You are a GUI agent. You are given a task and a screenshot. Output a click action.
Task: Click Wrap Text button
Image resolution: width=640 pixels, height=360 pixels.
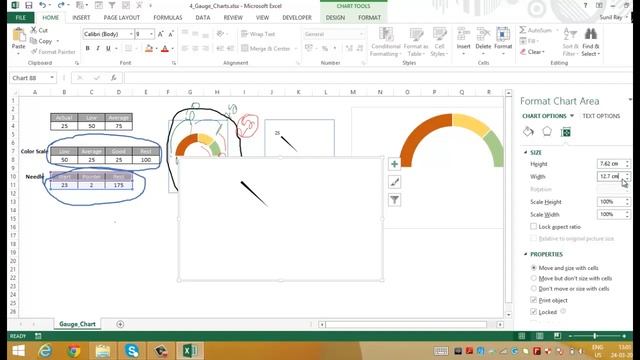tap(258, 34)
